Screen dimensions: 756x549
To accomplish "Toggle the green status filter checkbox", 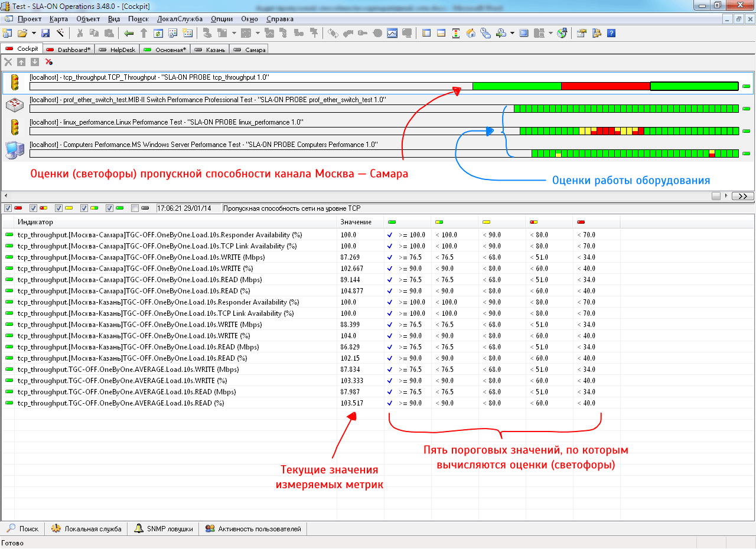I will pos(109,208).
